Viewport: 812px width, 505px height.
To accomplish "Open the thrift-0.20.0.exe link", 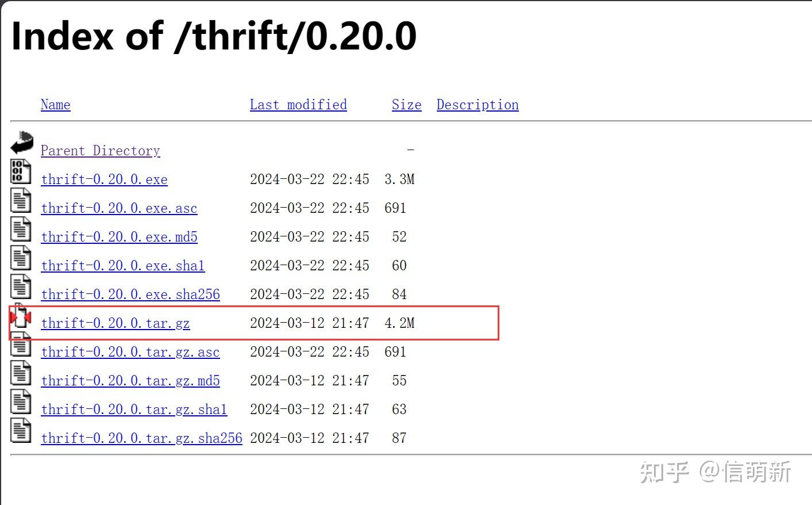I will (x=104, y=179).
